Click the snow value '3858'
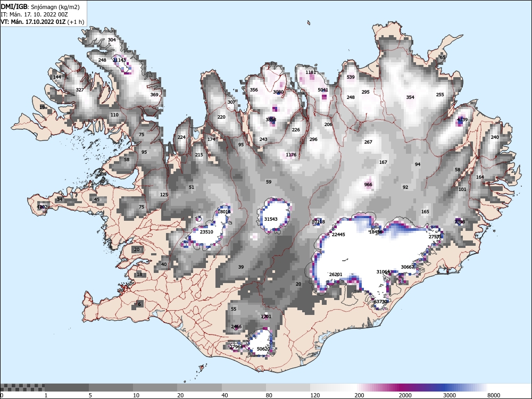The height and width of the screenshot is (399, 532). 271,119
